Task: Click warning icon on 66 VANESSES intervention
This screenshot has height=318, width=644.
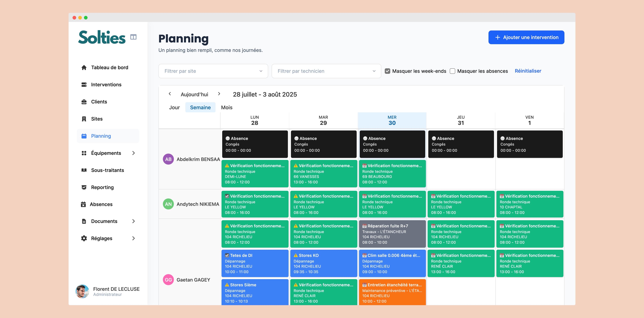Action: (296, 165)
